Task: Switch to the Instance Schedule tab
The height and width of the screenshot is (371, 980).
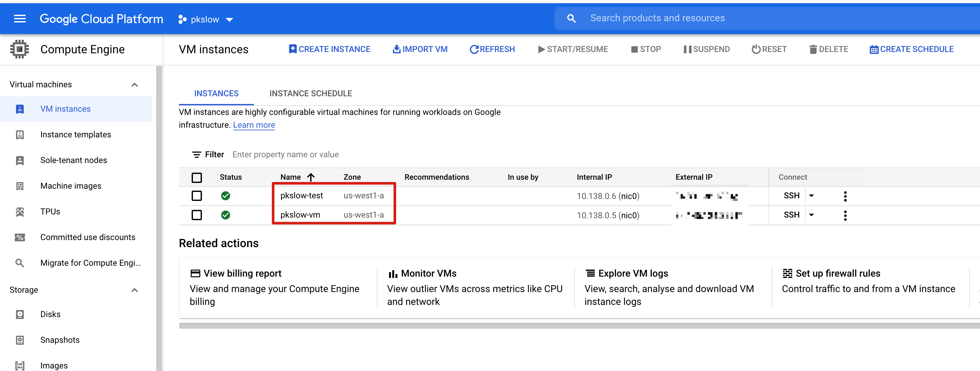Action: pyautogui.click(x=310, y=93)
